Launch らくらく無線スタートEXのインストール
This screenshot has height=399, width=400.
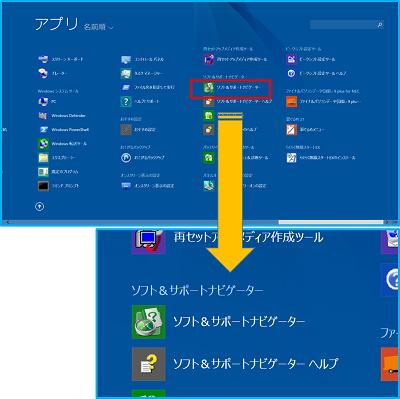coord(321,158)
